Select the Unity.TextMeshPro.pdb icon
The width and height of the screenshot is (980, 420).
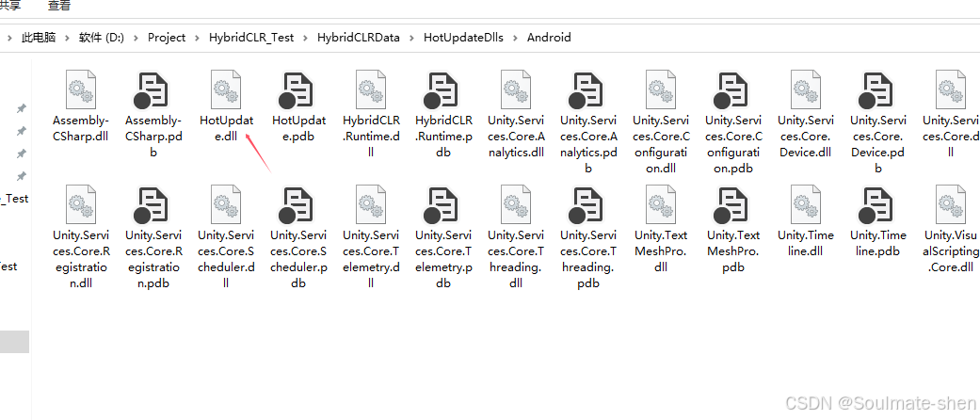click(731, 206)
